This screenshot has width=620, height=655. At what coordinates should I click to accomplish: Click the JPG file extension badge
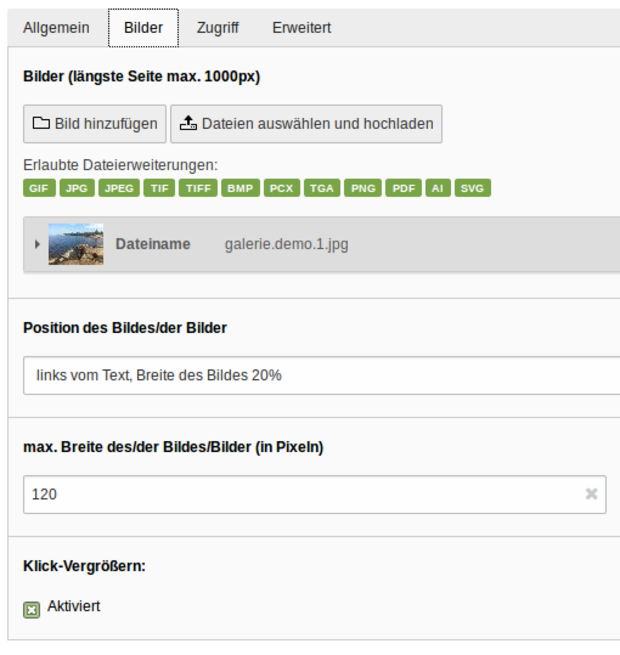(x=77, y=188)
